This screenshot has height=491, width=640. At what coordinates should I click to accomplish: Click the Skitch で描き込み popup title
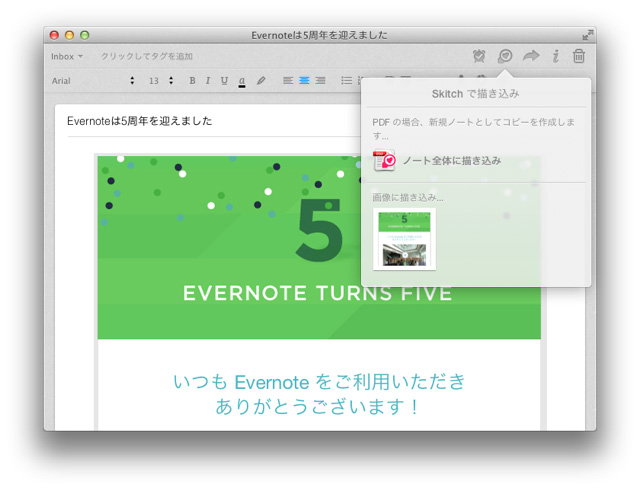pyautogui.click(x=476, y=94)
